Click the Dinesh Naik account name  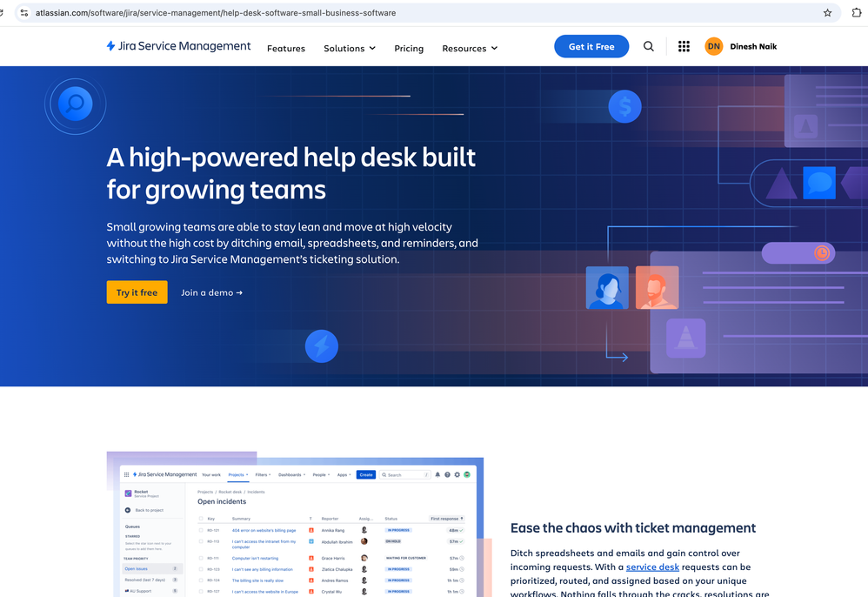coord(753,46)
